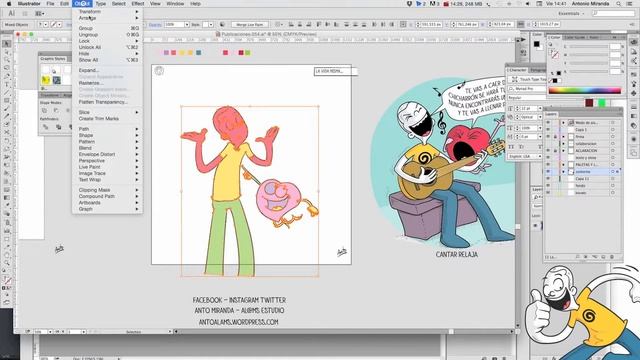Open the Opacity value dropdown
Viewport: 640px width, 360px height.
(187, 25)
